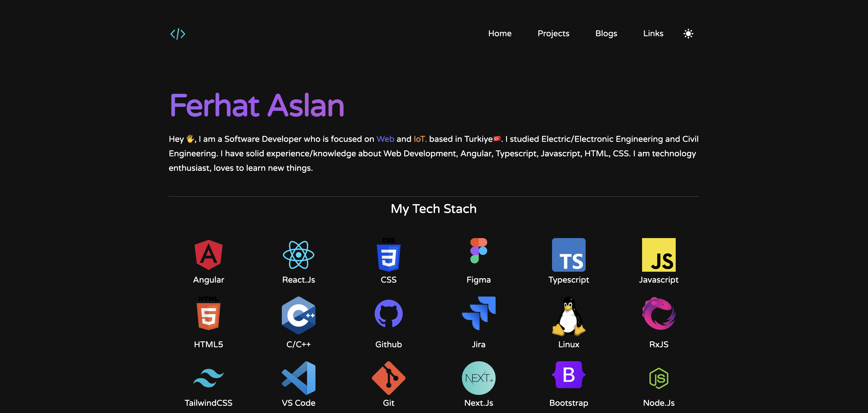The width and height of the screenshot is (868, 413).
Task: Click the Jira label text
Action: tap(479, 344)
